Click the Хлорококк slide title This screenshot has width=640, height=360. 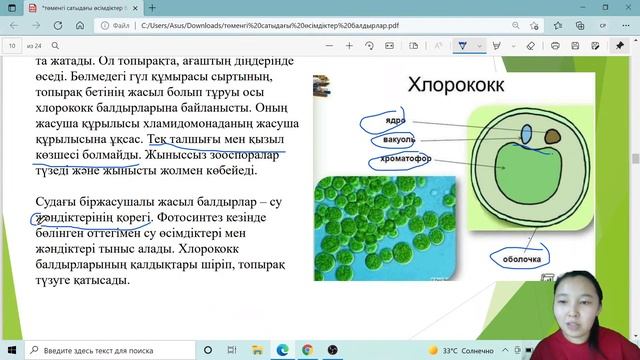(x=456, y=85)
